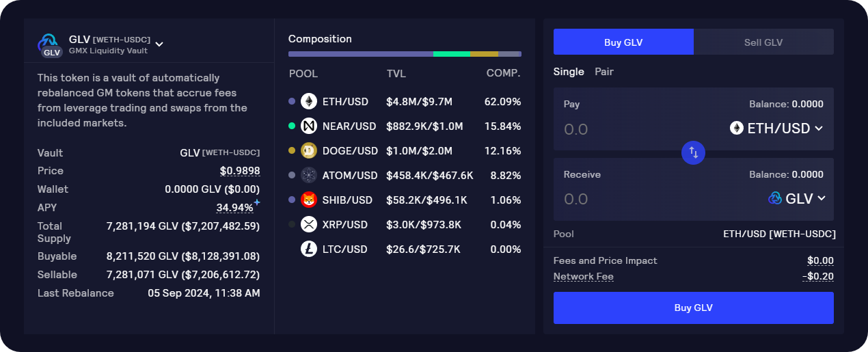Click the Network Fee label
The image size is (868, 352).
coord(584,277)
